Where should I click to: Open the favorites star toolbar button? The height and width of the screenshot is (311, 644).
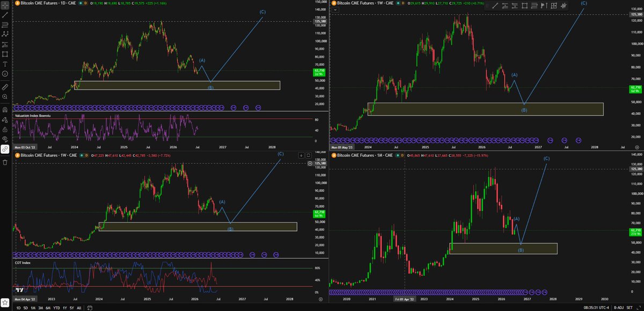[5, 302]
